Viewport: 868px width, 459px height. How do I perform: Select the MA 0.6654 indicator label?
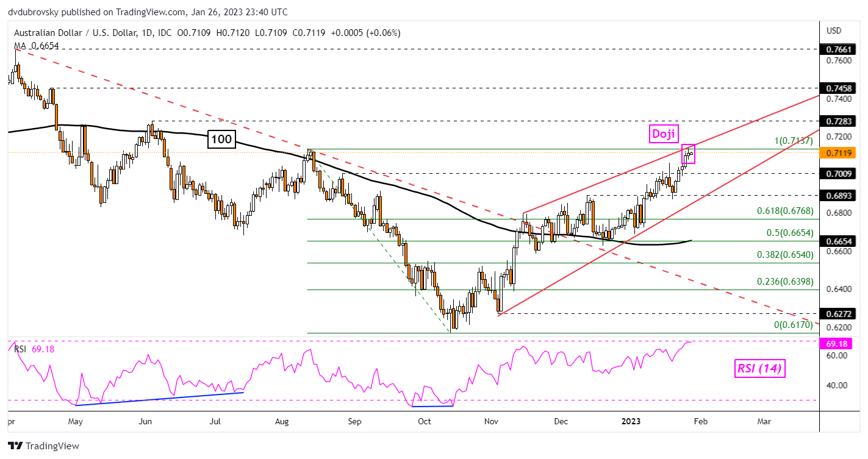coord(34,46)
